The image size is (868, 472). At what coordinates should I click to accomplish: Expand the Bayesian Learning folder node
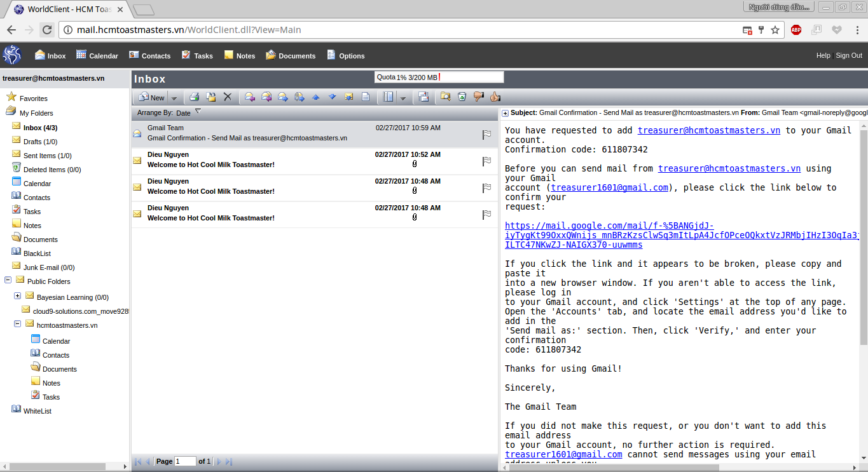pyautogui.click(x=17, y=296)
